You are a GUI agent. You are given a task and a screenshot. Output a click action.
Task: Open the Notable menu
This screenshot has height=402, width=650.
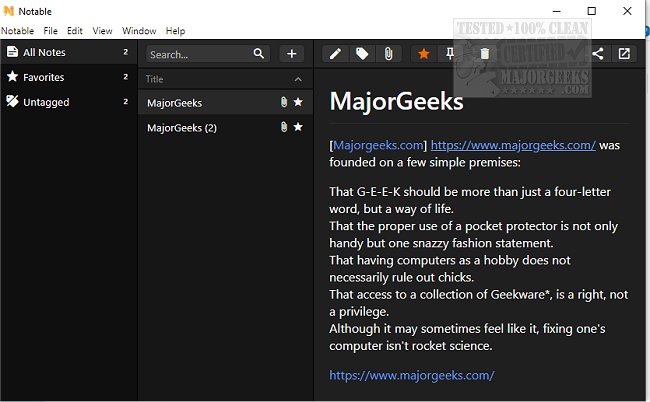(17, 31)
